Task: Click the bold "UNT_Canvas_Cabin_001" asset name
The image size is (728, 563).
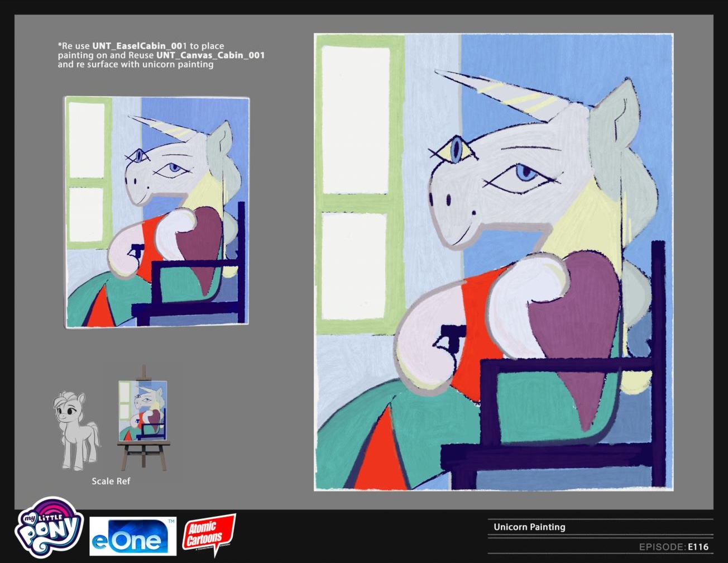Action: (210, 55)
